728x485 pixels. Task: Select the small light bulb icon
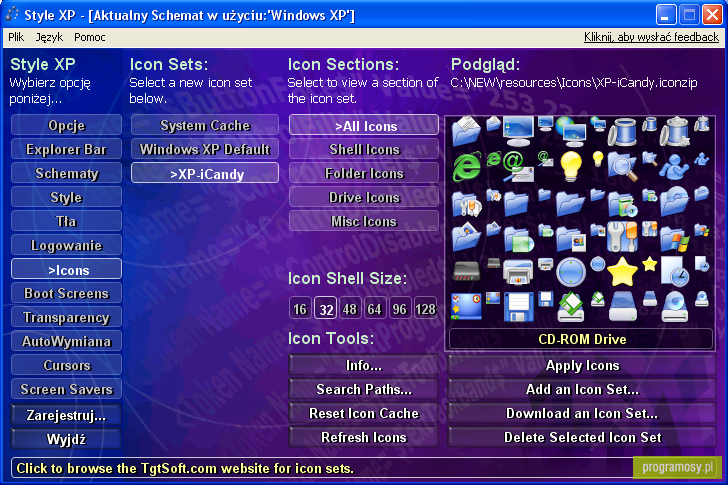pyautogui.click(x=598, y=159)
